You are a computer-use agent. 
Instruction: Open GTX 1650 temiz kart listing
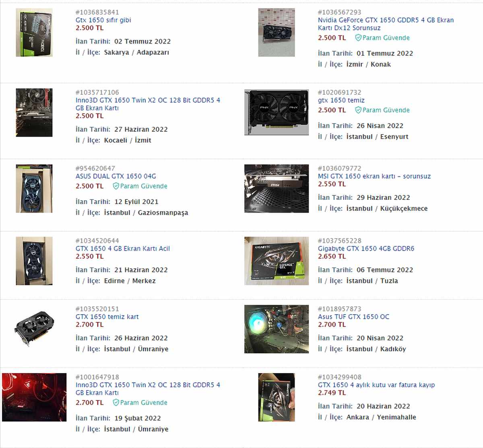pos(107,317)
